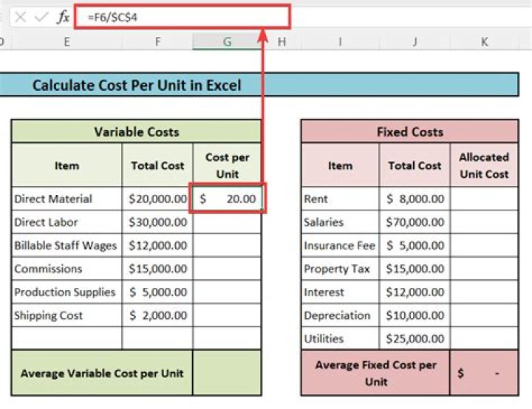Select $ 5,000.00 in Production Supplies row
The image size is (532, 409).
(x=157, y=292)
